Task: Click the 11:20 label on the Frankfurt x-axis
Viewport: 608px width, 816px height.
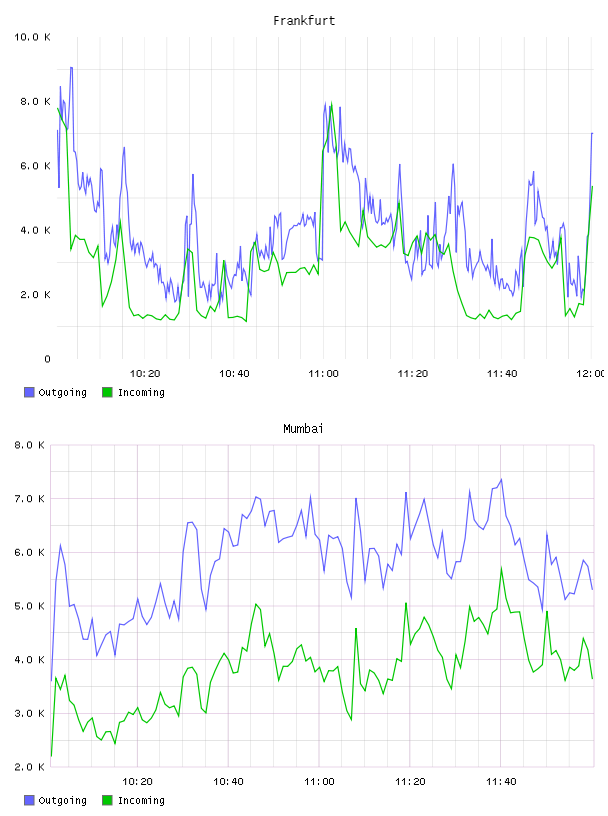Action: (x=413, y=374)
